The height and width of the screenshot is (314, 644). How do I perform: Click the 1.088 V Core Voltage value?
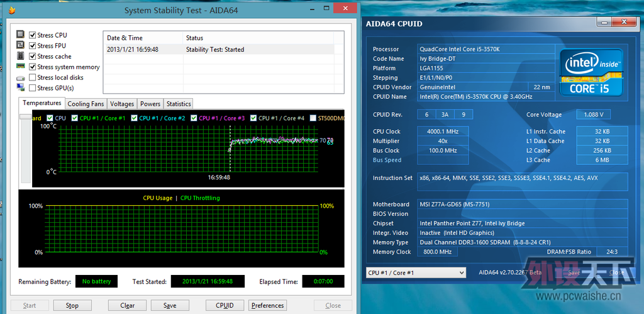(x=594, y=115)
